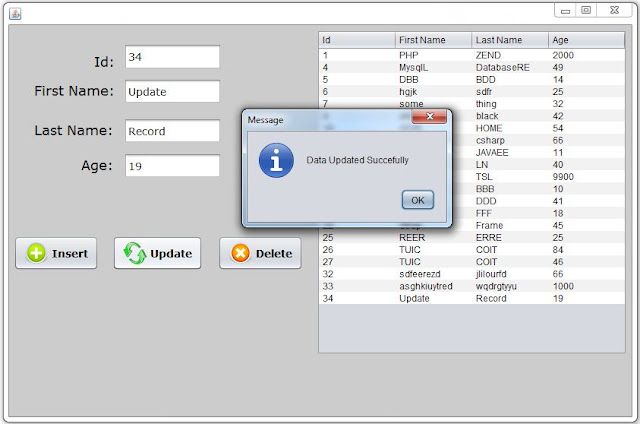
Task: Select the ZEND cell
Action: [x=510, y=55]
